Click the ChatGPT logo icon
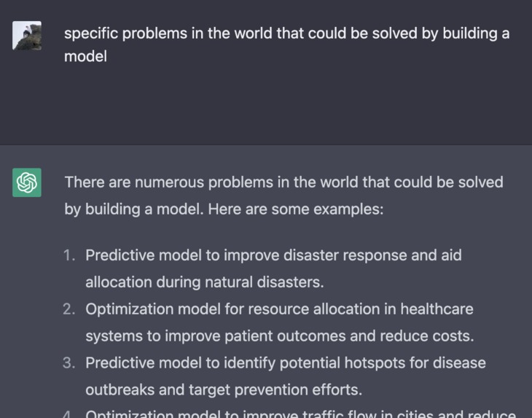 coord(27,182)
